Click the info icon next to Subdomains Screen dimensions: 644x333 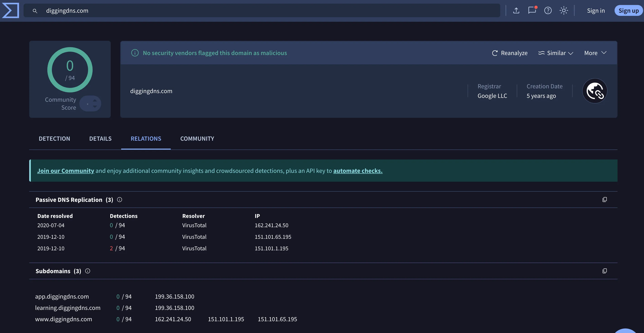tap(87, 271)
